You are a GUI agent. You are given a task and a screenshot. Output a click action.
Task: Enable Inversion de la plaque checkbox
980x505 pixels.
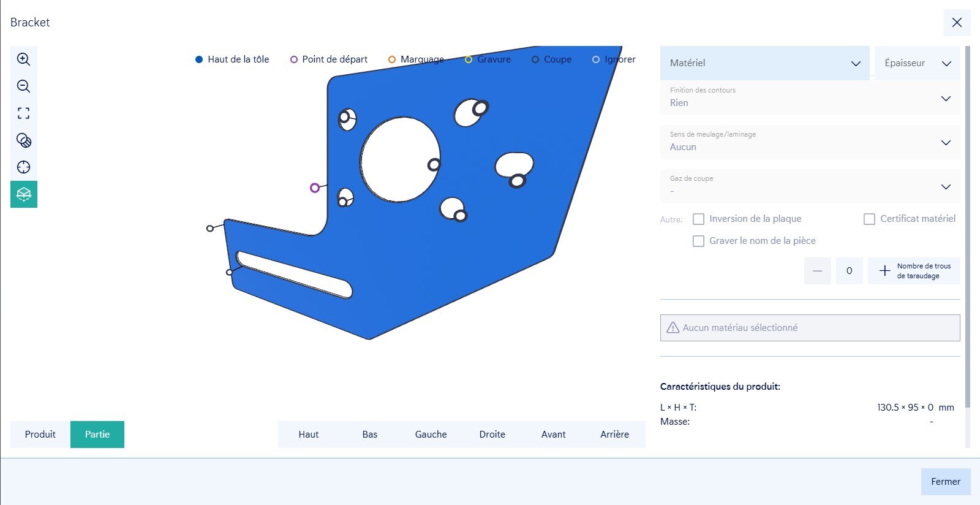[x=698, y=219]
